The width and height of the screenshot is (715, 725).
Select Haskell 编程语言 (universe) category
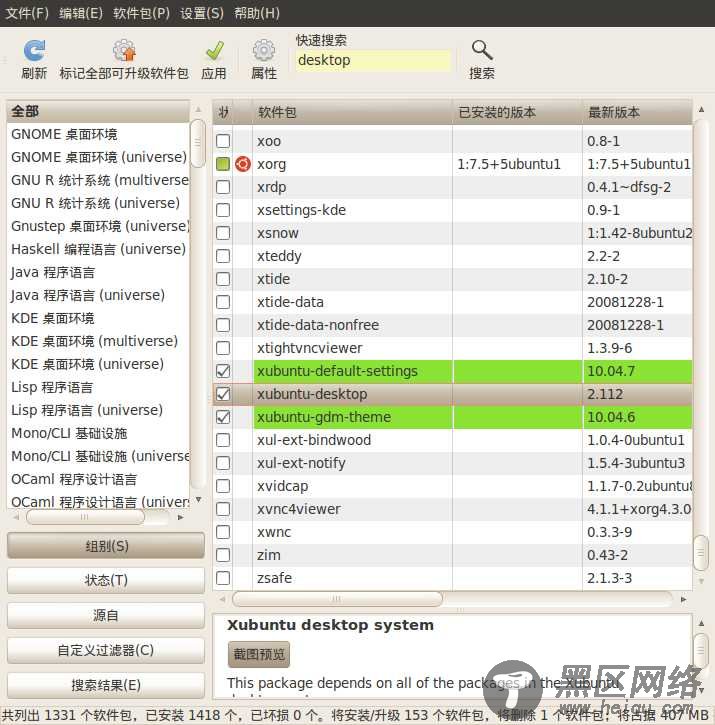(x=99, y=249)
